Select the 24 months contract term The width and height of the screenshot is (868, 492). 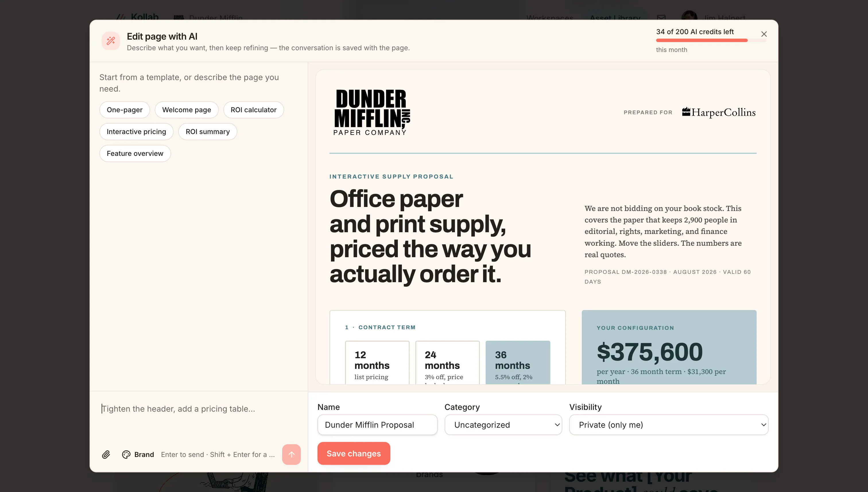coord(447,362)
